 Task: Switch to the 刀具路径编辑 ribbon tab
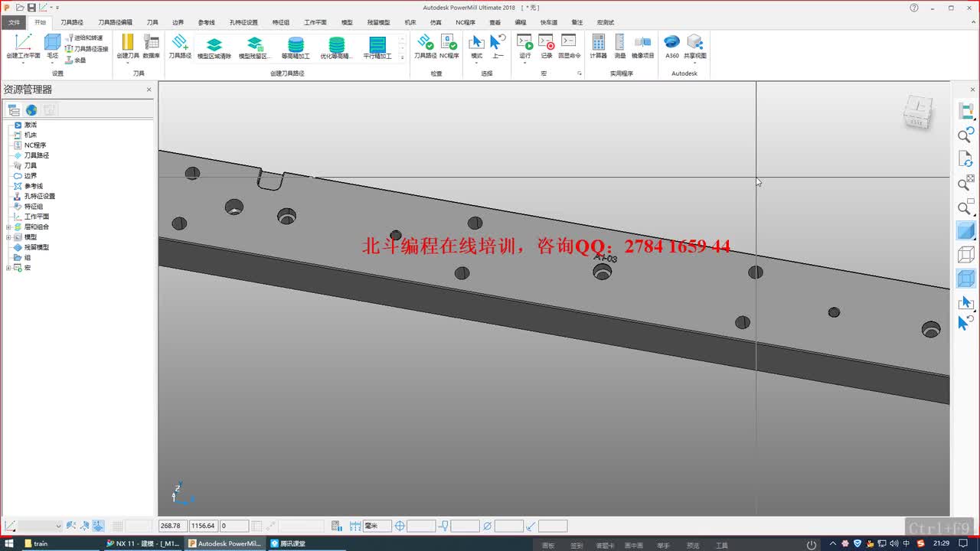click(x=115, y=22)
